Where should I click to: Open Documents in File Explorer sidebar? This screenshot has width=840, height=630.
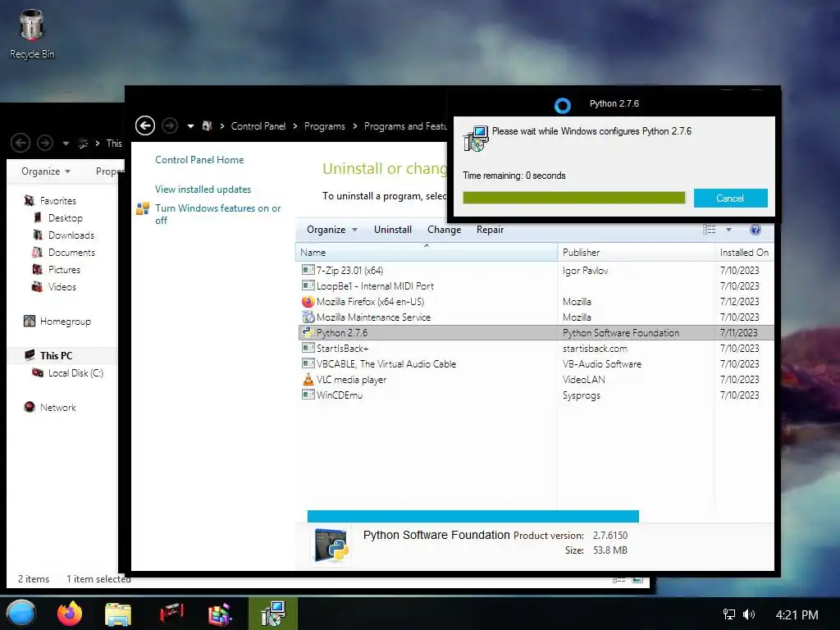tap(71, 253)
